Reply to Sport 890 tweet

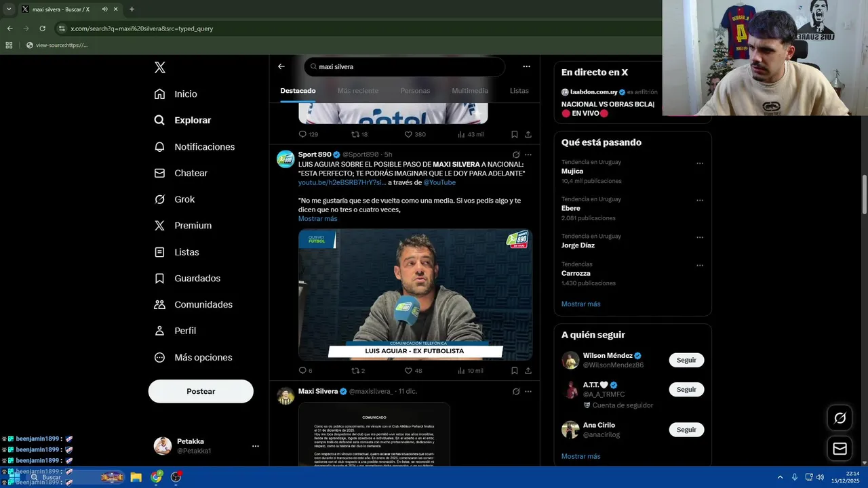point(305,371)
